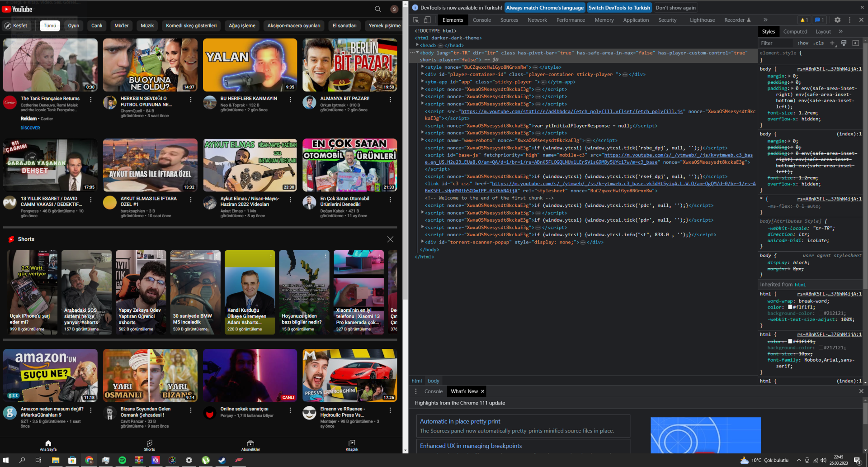868x467 pixels.
Task: Collapse the body element node
Action: pos(417,52)
